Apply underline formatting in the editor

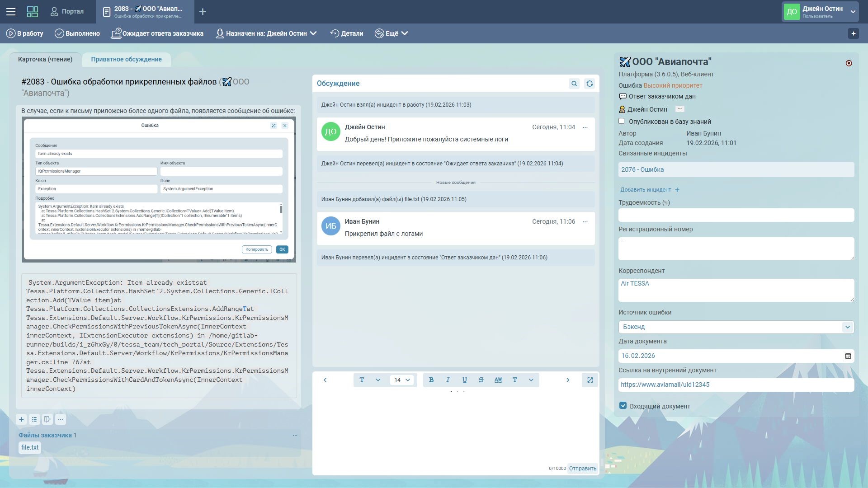[x=464, y=380]
